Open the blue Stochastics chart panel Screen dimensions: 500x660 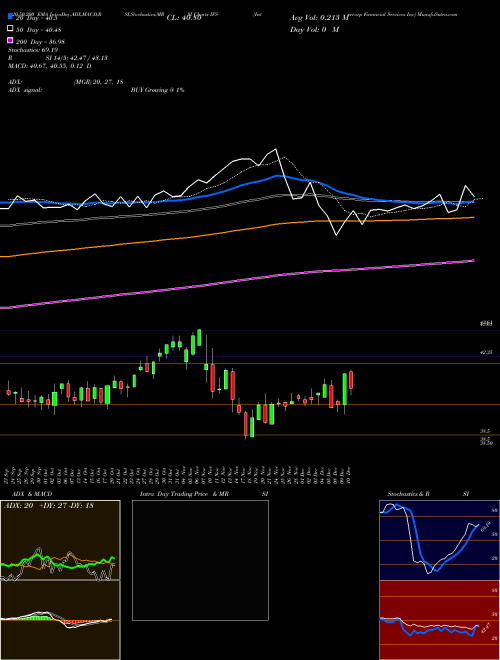click(x=439, y=540)
